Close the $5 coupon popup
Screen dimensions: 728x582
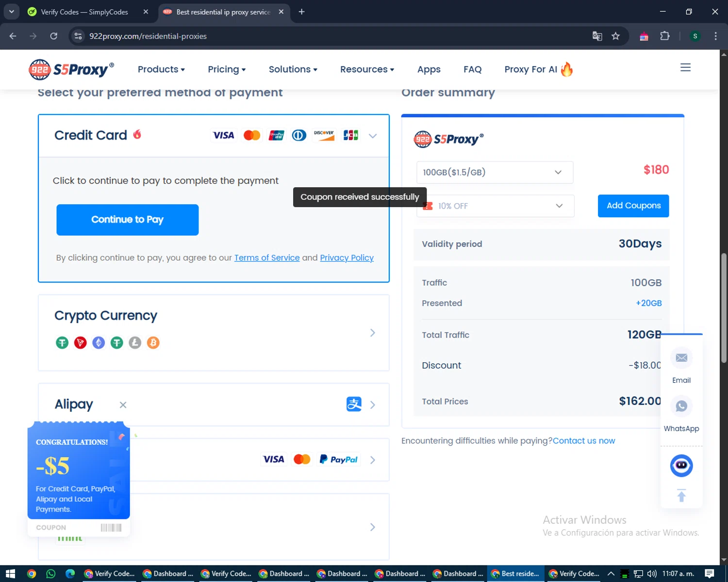coord(123,405)
